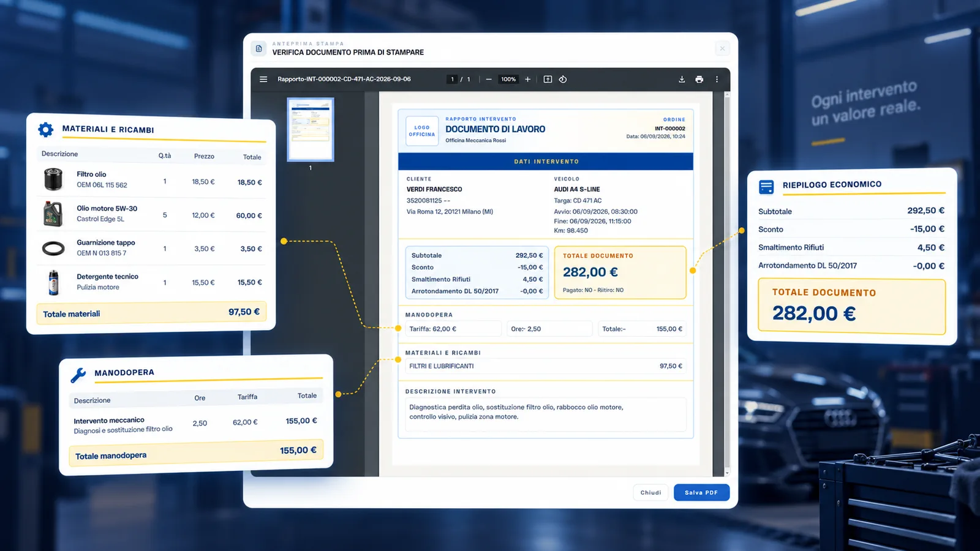This screenshot has width=980, height=551.
Task: Click the Filtro olio product image
Action: tap(53, 179)
